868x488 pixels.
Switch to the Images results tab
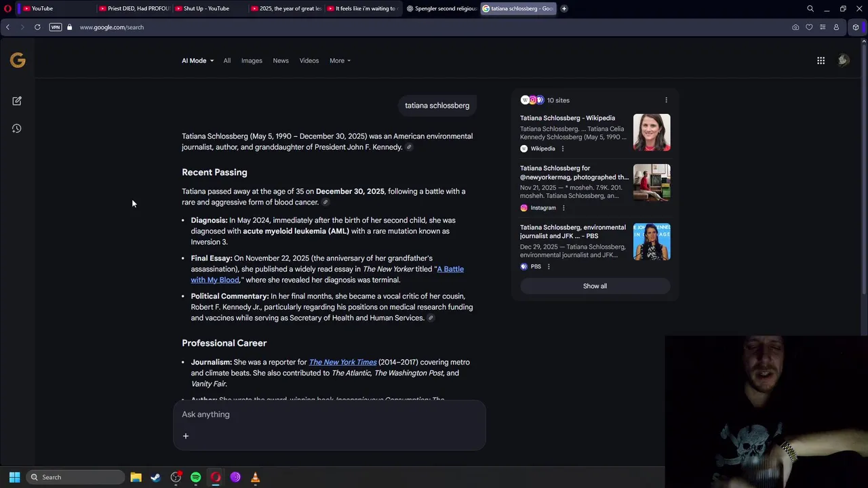point(252,60)
